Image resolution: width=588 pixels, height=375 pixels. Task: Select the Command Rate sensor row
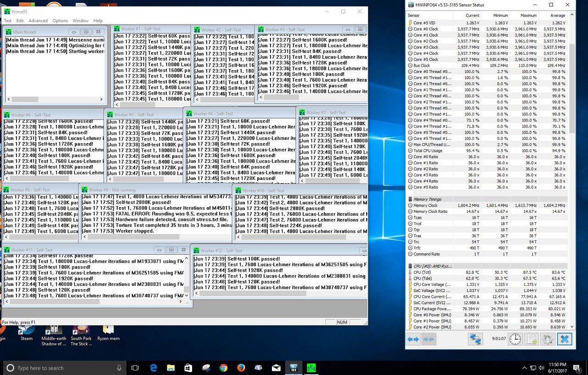[487, 254]
